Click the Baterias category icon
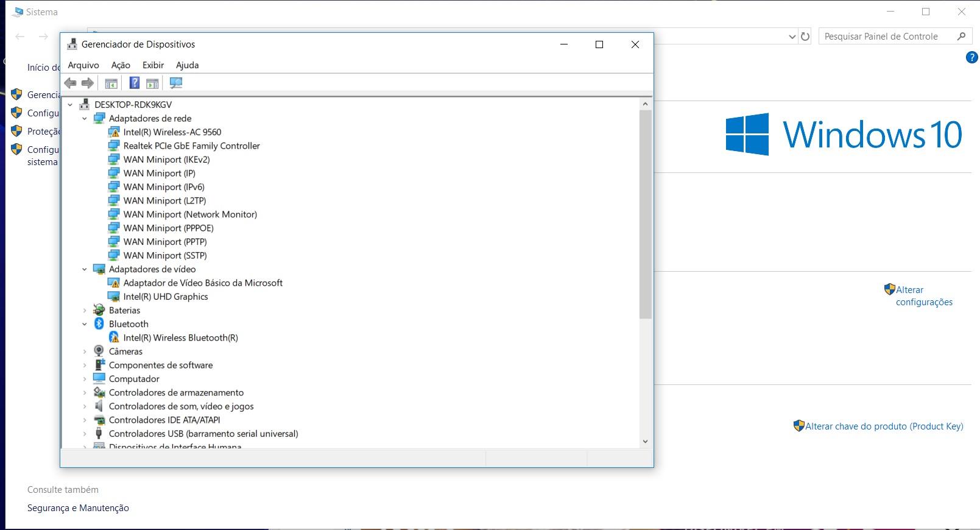 point(99,310)
